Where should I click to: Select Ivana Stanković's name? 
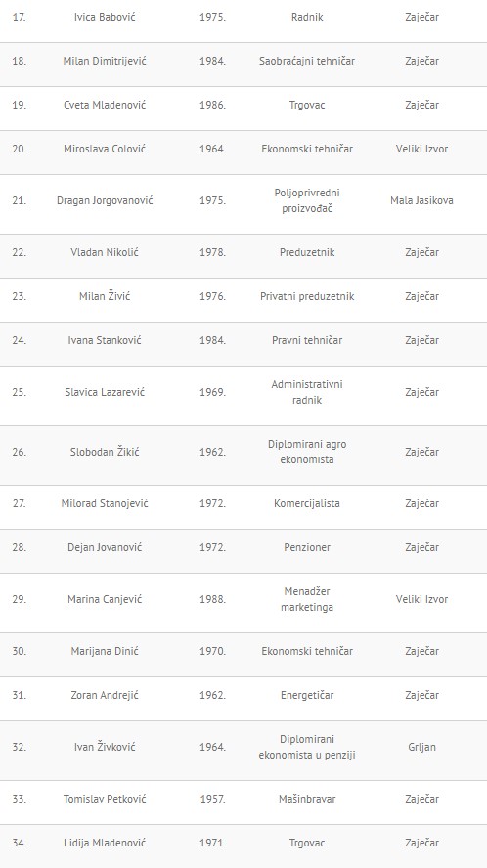point(105,340)
